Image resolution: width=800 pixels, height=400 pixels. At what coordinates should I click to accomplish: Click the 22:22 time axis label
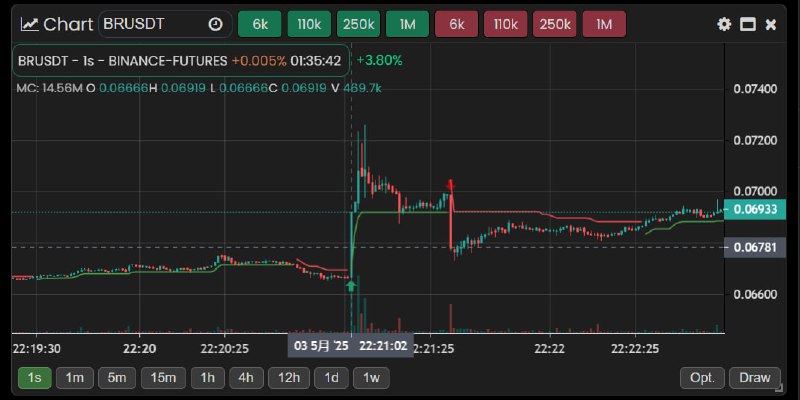(550, 349)
